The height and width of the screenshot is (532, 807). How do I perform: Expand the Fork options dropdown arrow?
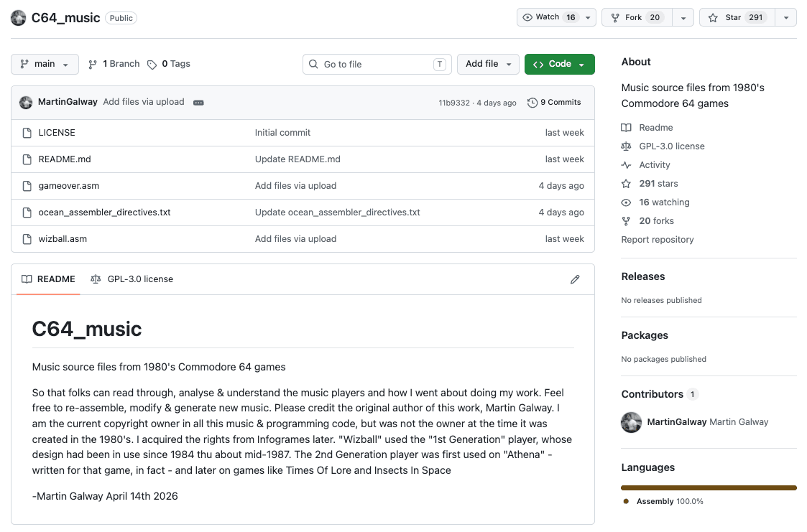pyautogui.click(x=683, y=17)
